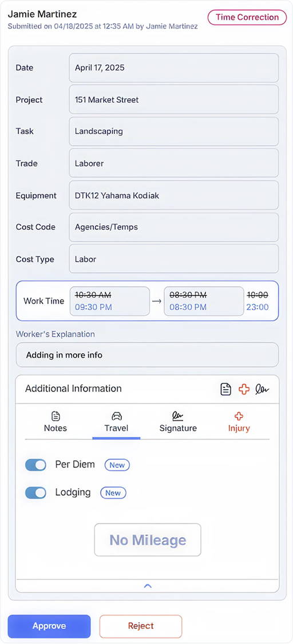Approve the time correction request
This screenshot has width=293, height=644.
point(49,626)
